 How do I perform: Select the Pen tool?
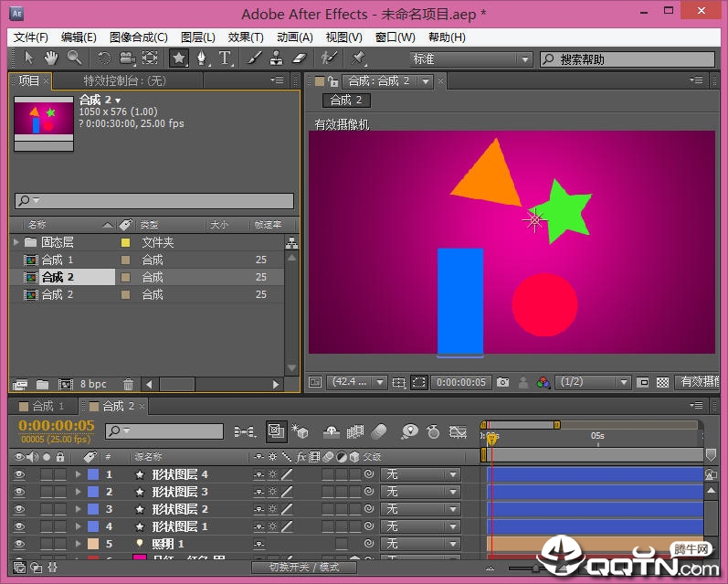coord(202,58)
